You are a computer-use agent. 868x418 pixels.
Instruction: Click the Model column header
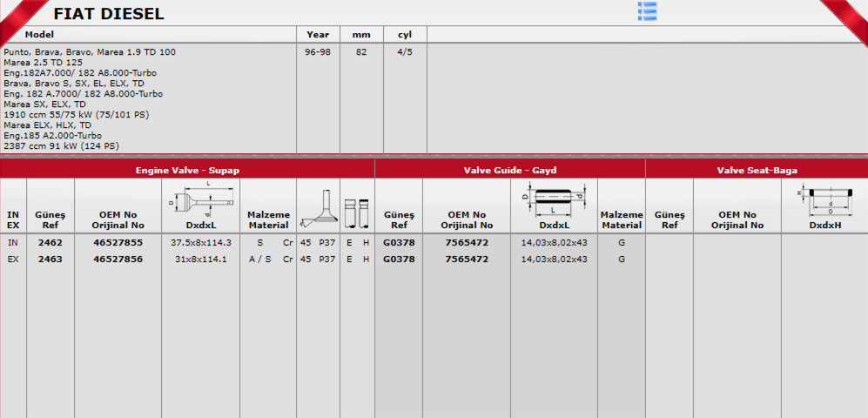(39, 35)
